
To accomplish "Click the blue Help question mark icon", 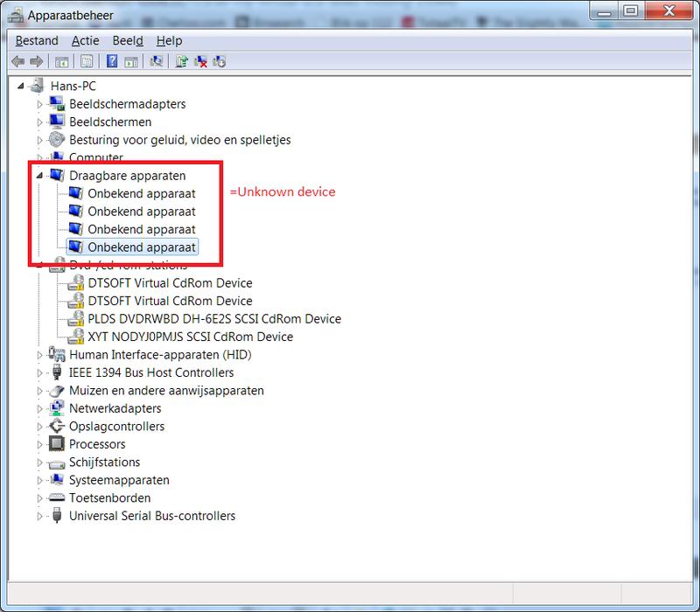I will click(112, 61).
